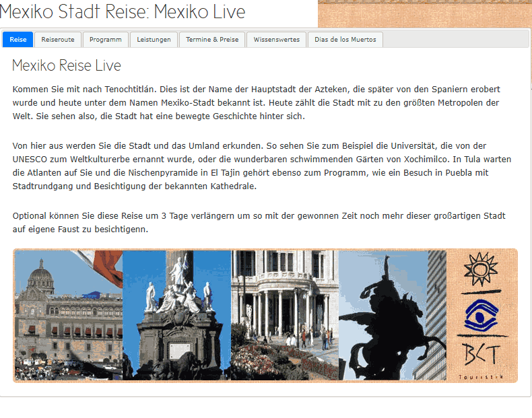The height and width of the screenshot is (418, 532).
Task: Click the paragraph starting 'Optional können Sie'
Action: (x=259, y=222)
